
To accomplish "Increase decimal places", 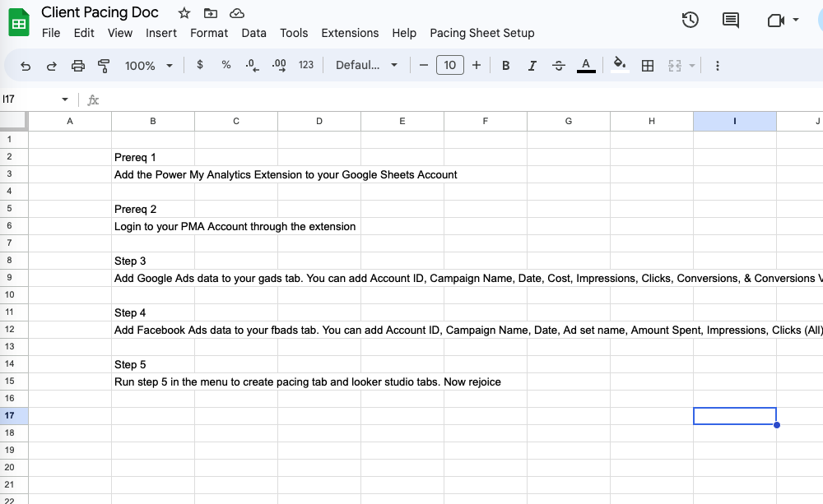I will coord(279,65).
